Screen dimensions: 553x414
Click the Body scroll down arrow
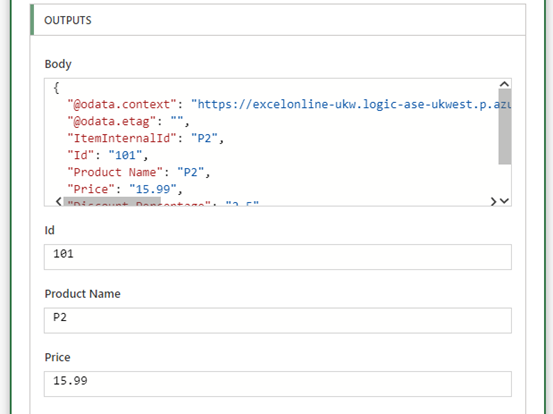(x=504, y=201)
